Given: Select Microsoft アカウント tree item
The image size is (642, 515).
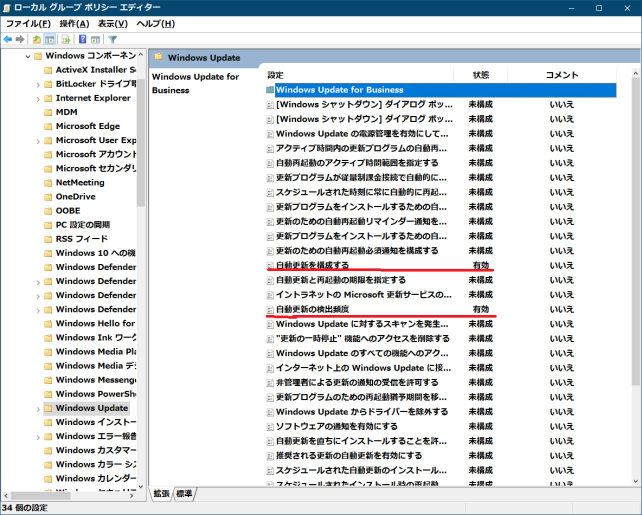Looking at the screenshot, I should (95, 154).
